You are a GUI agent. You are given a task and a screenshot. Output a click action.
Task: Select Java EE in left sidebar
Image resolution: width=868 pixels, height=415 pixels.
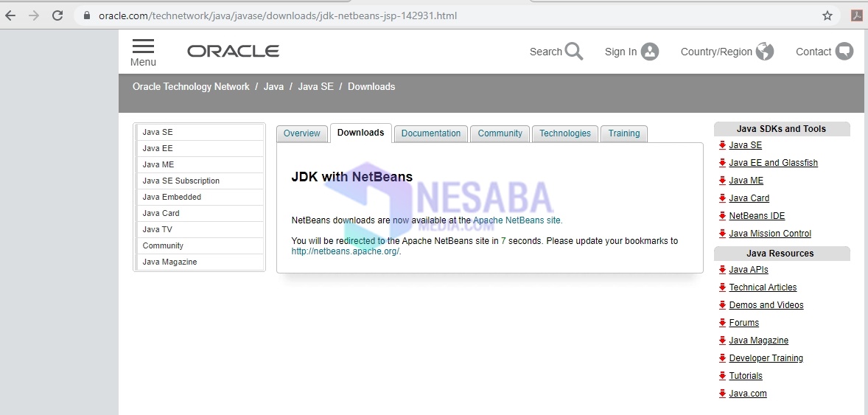[x=200, y=148]
